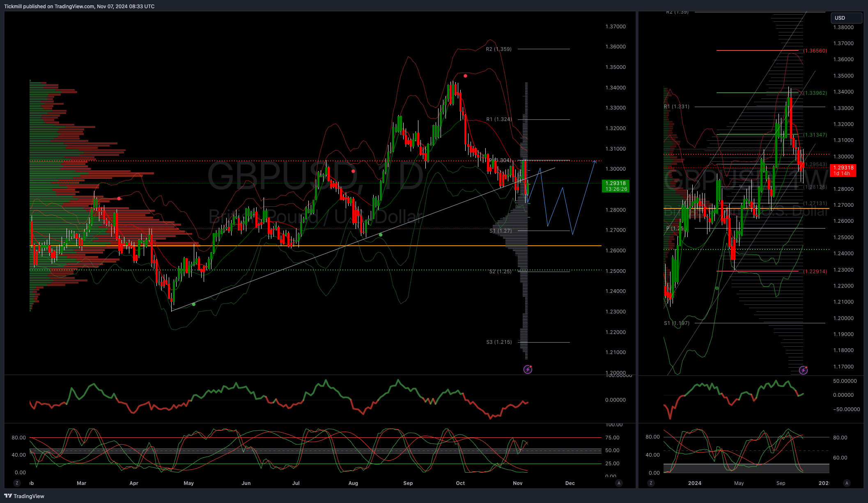Click the Mar label on the time axis
This screenshot has height=503, width=868.
pyautogui.click(x=81, y=483)
